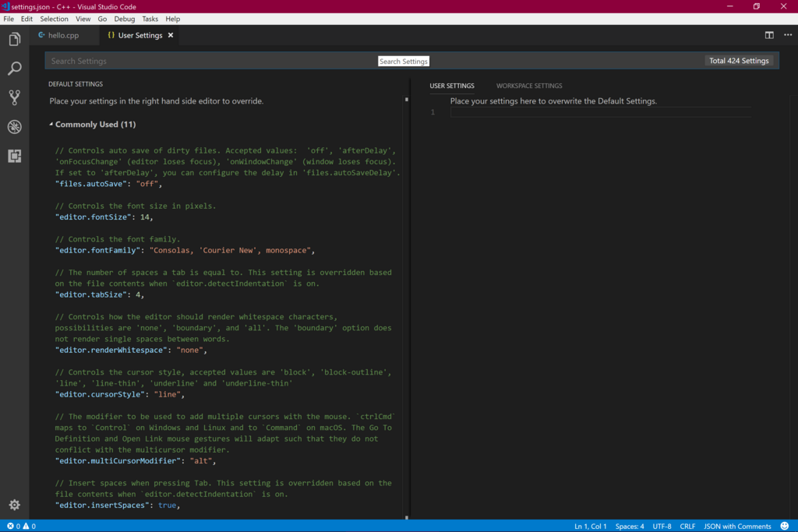Click the default settings vertical scrollbar
The height and width of the screenshot is (532, 798).
click(406, 308)
